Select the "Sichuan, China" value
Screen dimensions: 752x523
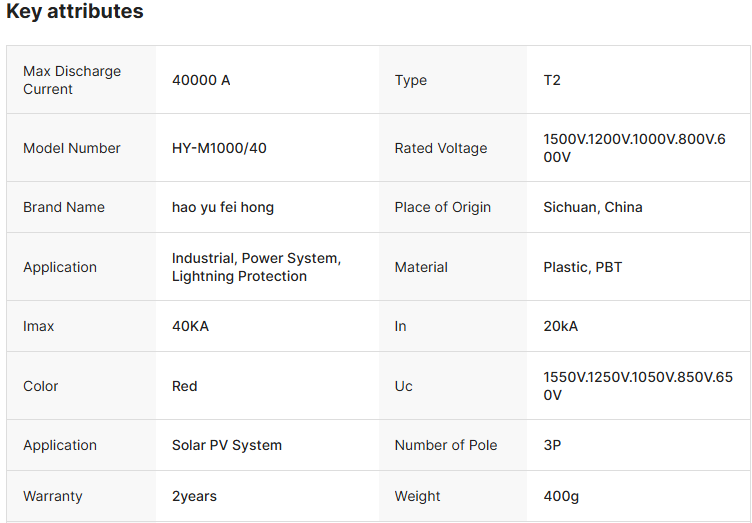(x=593, y=207)
